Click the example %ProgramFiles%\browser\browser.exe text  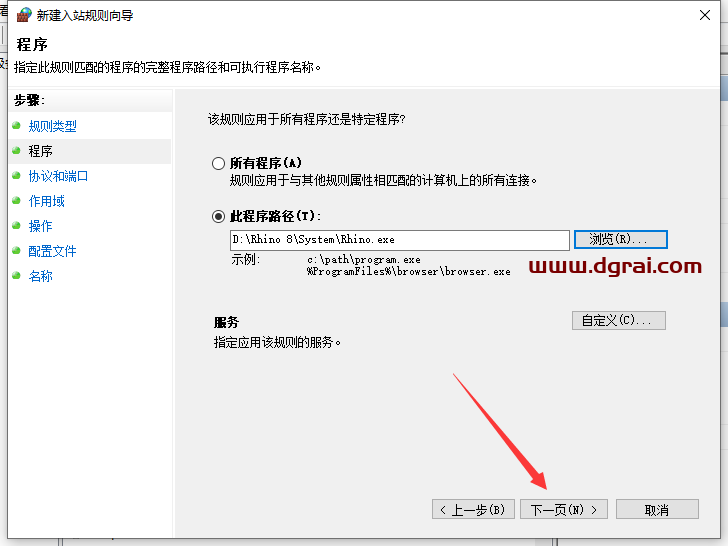tap(409, 272)
